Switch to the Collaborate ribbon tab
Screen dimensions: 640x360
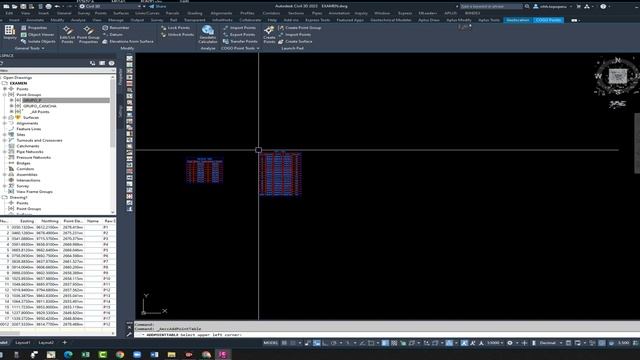coord(250,20)
